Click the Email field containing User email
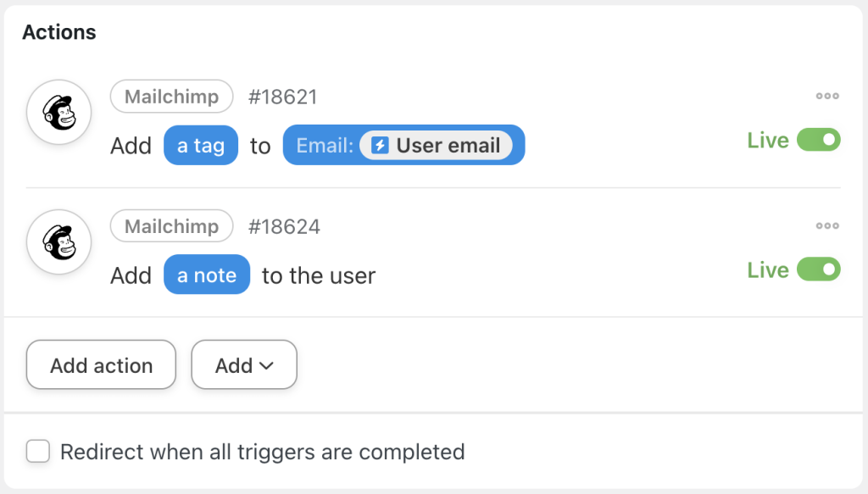 403,145
